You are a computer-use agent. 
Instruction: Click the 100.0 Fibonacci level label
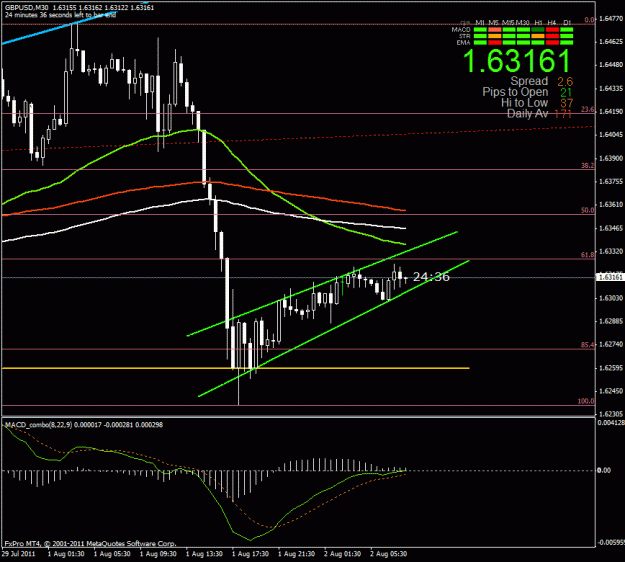click(586, 401)
